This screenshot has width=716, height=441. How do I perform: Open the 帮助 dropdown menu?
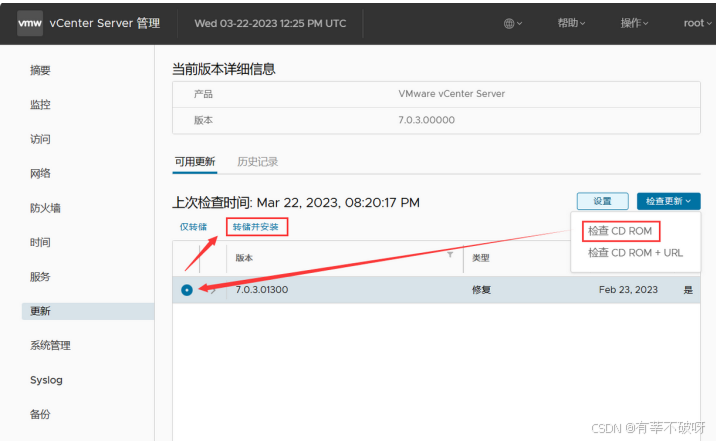[571, 23]
